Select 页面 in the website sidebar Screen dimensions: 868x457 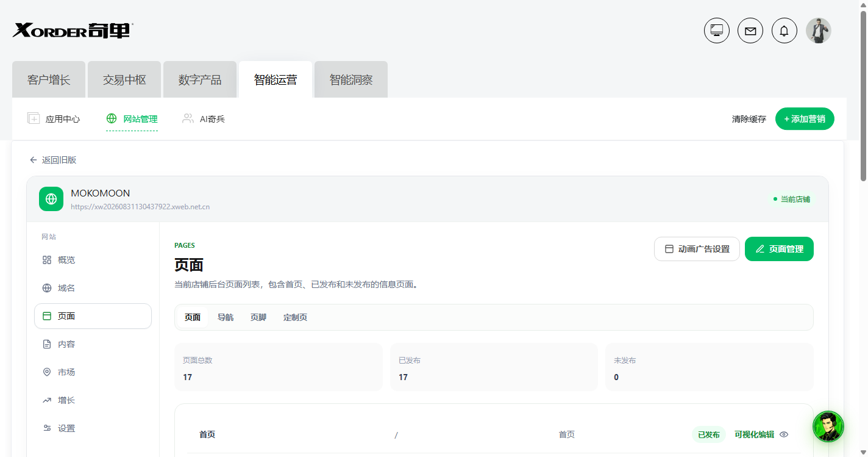click(93, 316)
